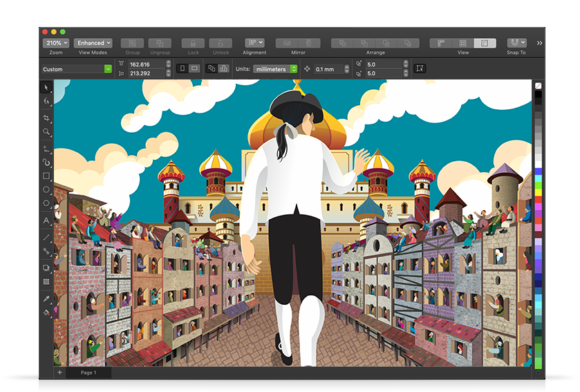Set page orientation to portrait

click(183, 68)
